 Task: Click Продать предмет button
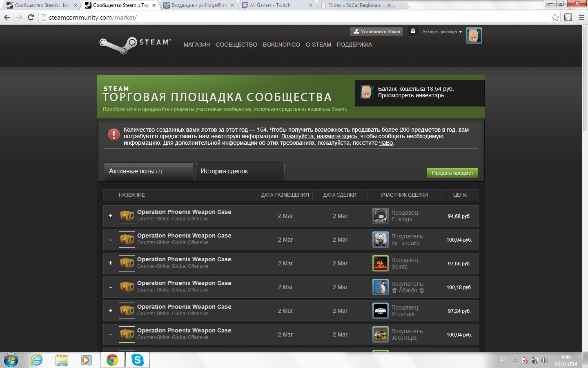point(452,173)
